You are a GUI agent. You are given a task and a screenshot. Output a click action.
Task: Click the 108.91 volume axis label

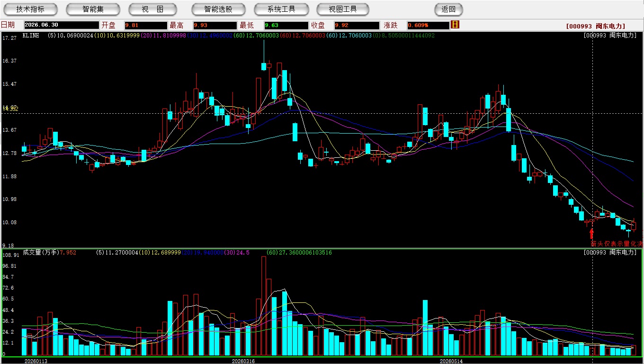click(10, 255)
